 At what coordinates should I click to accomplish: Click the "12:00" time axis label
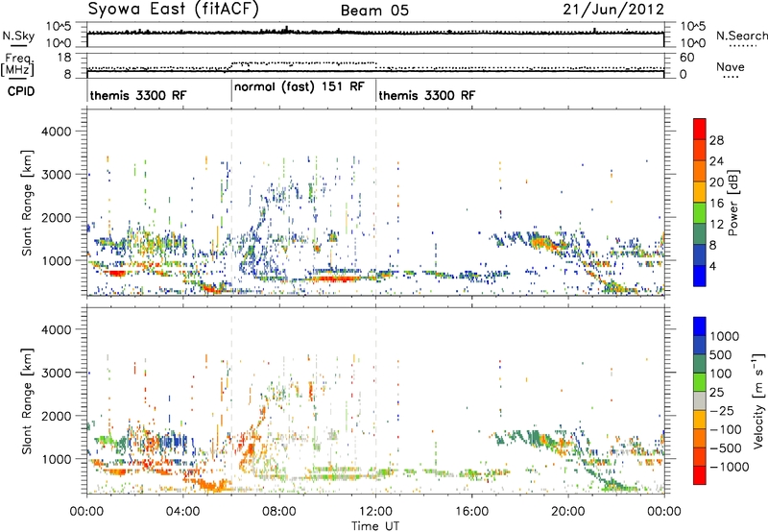tap(375, 512)
